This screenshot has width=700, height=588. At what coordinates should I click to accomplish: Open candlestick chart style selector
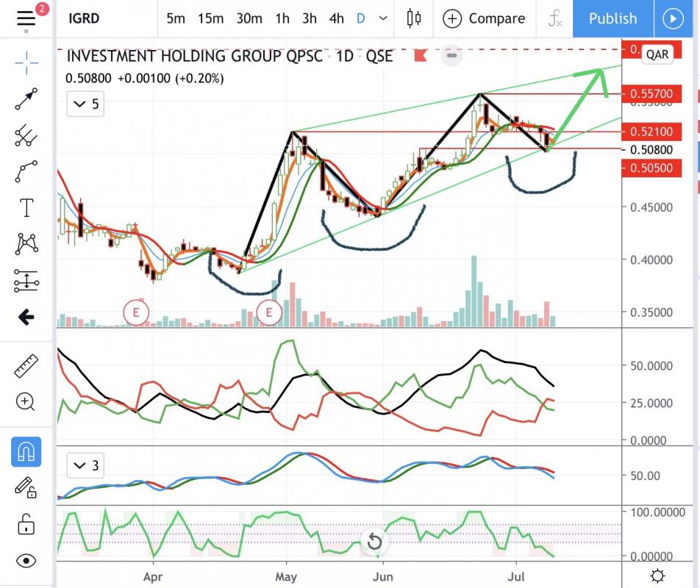414,18
